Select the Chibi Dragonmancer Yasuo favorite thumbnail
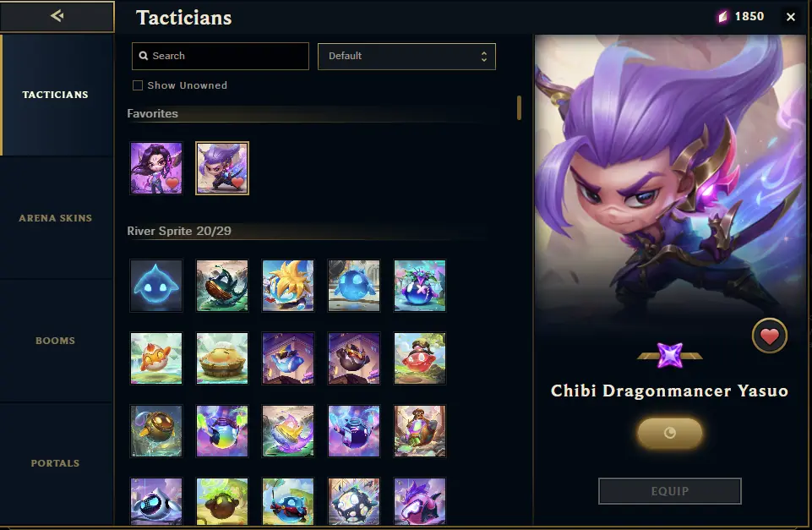Image resolution: width=812 pixels, height=530 pixels. point(222,168)
